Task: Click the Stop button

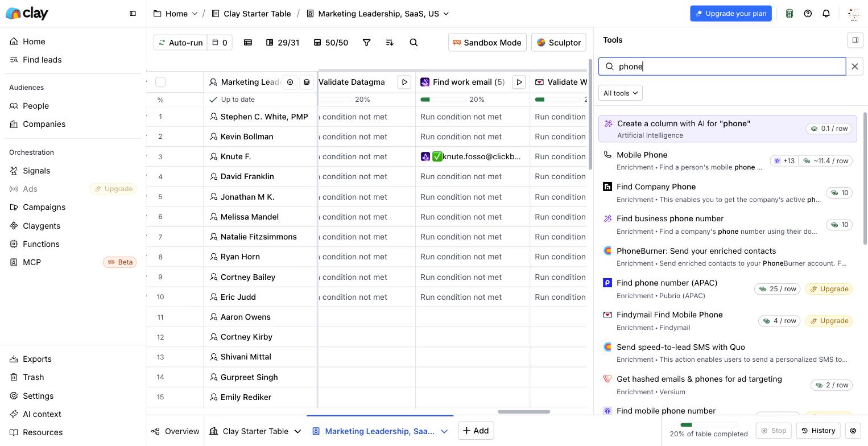Action: pos(774,431)
